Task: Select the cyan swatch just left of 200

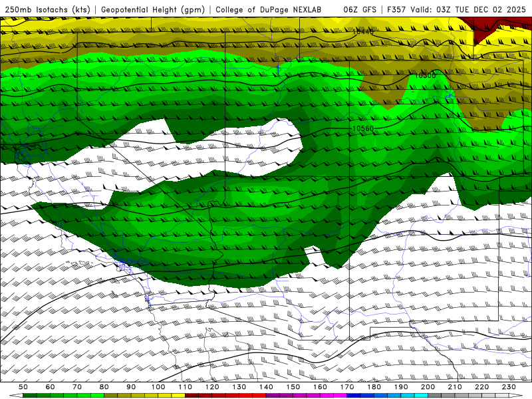Action: pos(421,396)
